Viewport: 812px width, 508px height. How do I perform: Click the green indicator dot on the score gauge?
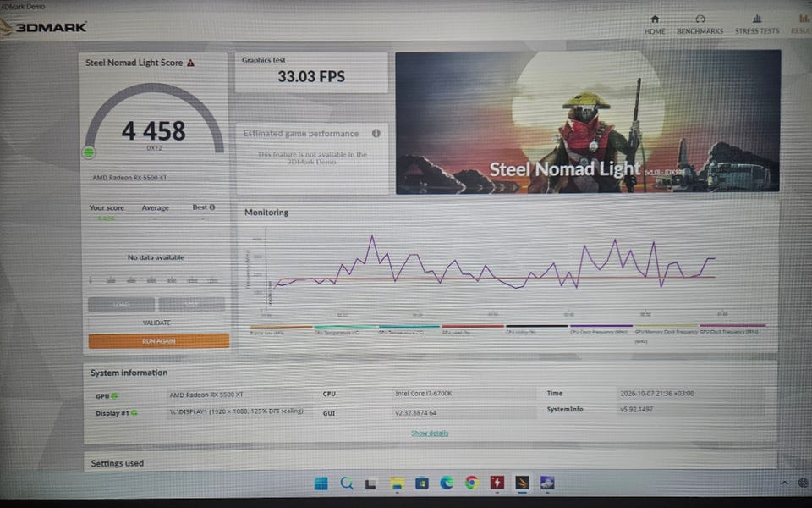[x=89, y=152]
